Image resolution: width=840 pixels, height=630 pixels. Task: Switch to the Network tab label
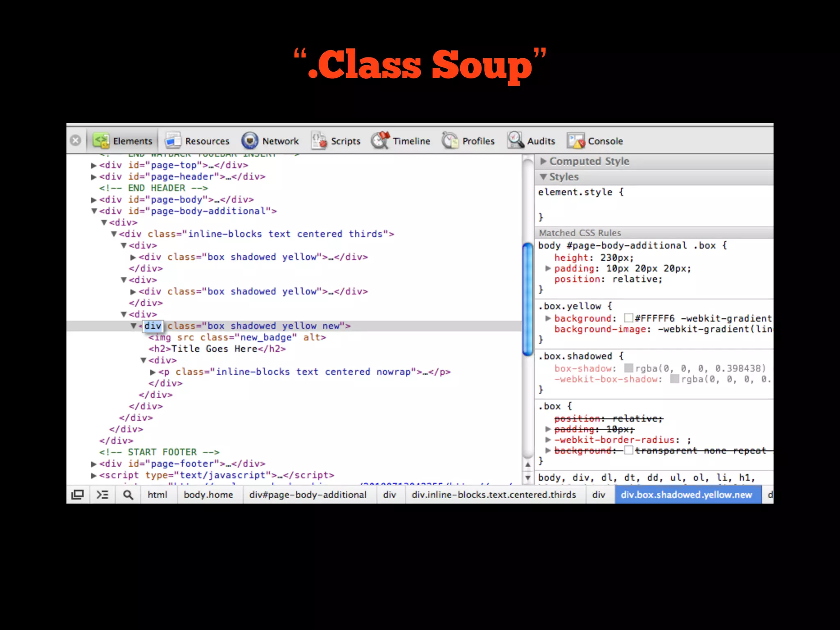click(281, 141)
